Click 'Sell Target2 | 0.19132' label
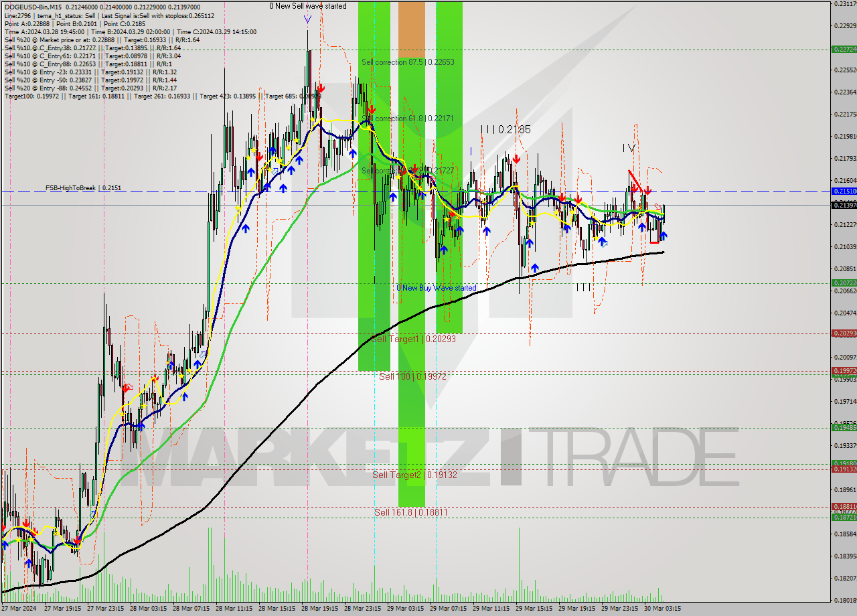This screenshot has height=616, width=857. click(415, 475)
